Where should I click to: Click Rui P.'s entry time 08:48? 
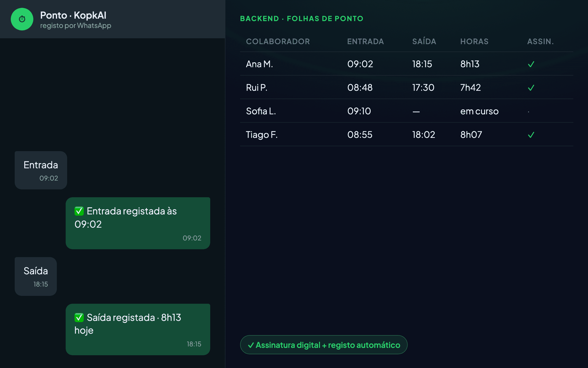360,88
